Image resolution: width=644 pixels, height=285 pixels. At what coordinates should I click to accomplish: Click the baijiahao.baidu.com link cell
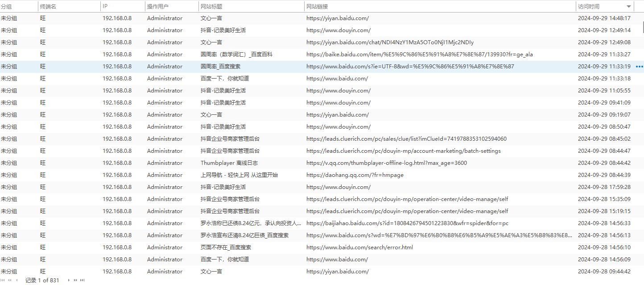[x=407, y=223]
